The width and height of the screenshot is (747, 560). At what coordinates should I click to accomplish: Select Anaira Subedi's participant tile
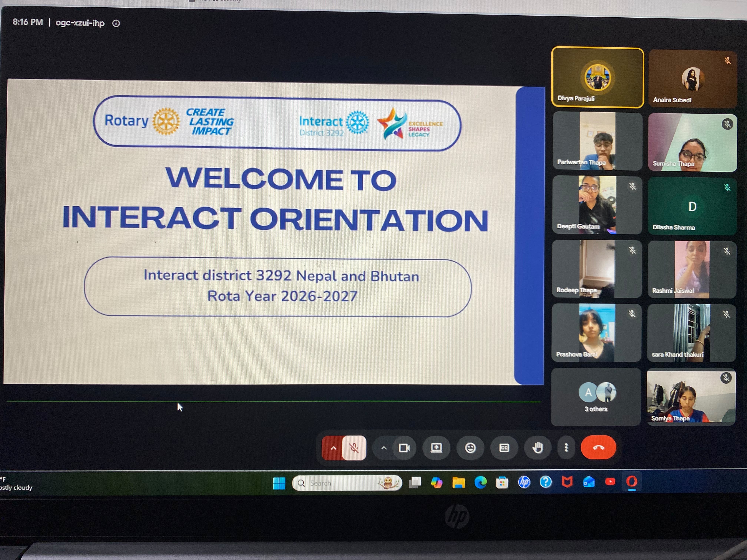(692, 79)
